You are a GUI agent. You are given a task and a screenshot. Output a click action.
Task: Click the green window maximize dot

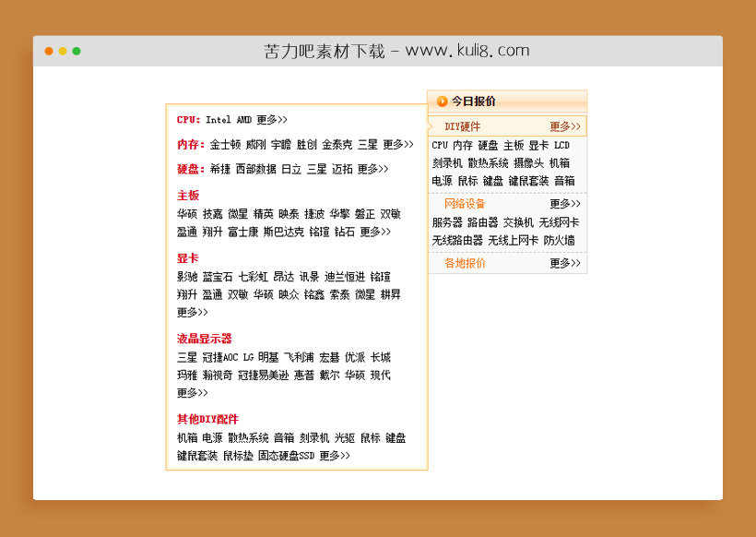tap(77, 52)
